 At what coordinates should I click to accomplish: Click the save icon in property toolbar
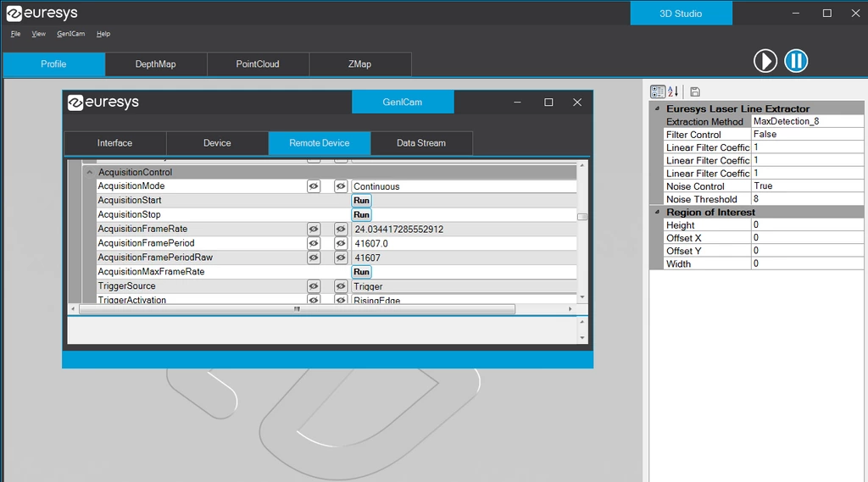click(x=695, y=91)
